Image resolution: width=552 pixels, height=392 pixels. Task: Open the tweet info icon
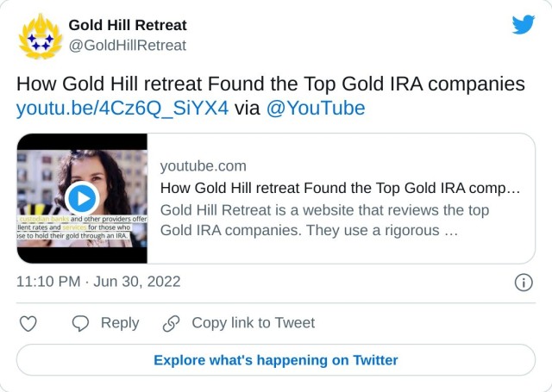coord(523,282)
